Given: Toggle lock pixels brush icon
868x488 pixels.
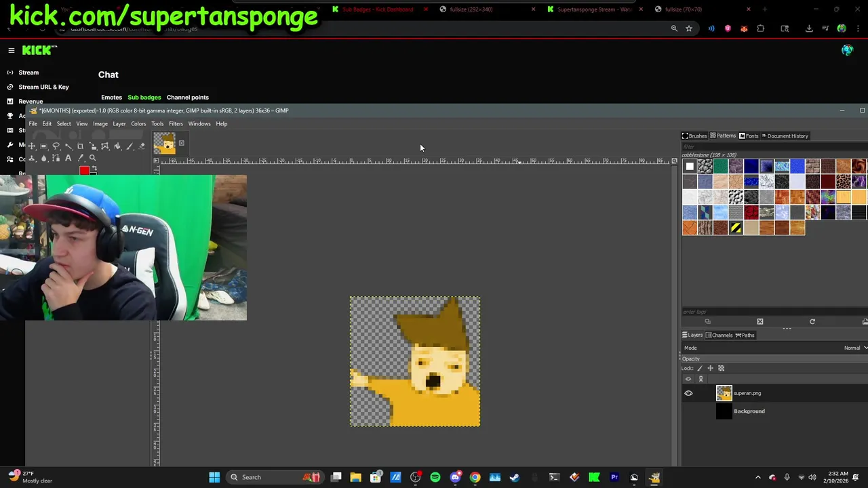Looking at the screenshot, I should point(700,368).
